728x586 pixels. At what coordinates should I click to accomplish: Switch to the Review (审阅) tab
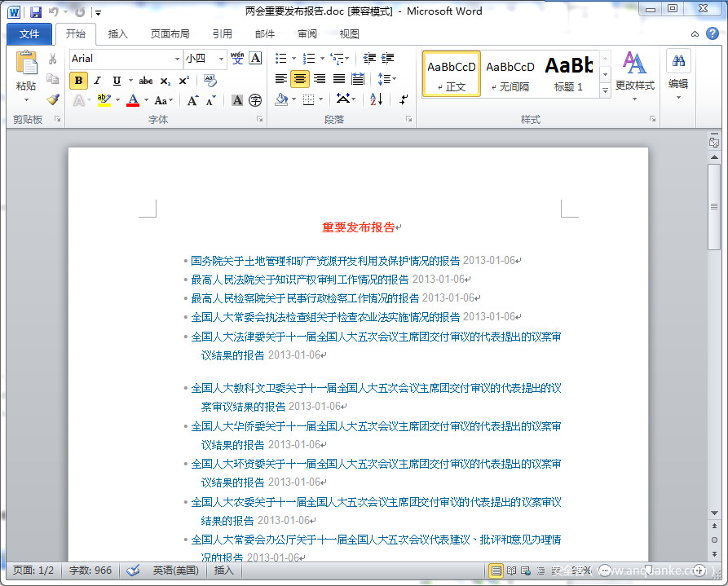click(x=307, y=34)
